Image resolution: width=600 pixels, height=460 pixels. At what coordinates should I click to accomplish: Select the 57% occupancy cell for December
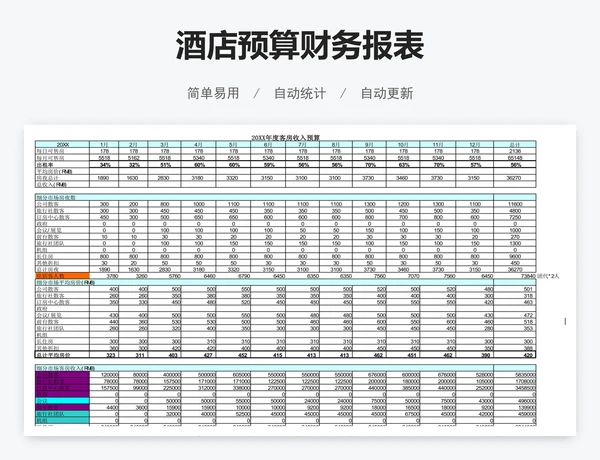pyautogui.click(x=475, y=165)
